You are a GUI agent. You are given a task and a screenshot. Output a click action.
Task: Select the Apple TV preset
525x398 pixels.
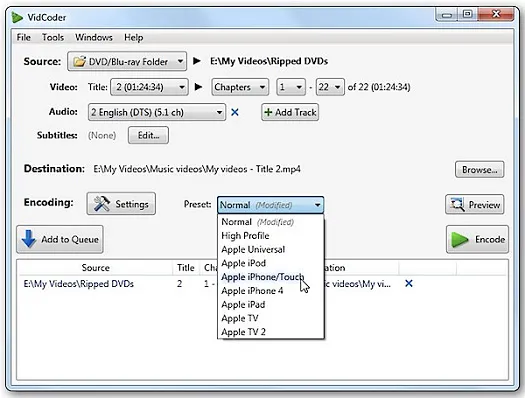coord(271,318)
